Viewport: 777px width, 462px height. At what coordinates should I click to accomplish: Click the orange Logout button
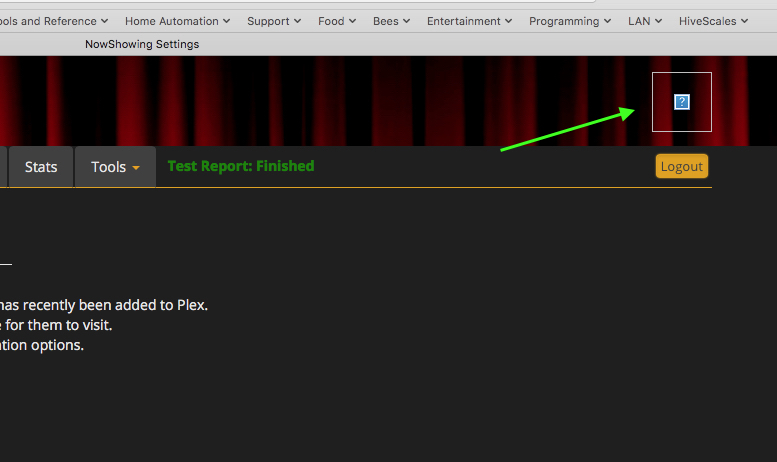click(x=682, y=166)
